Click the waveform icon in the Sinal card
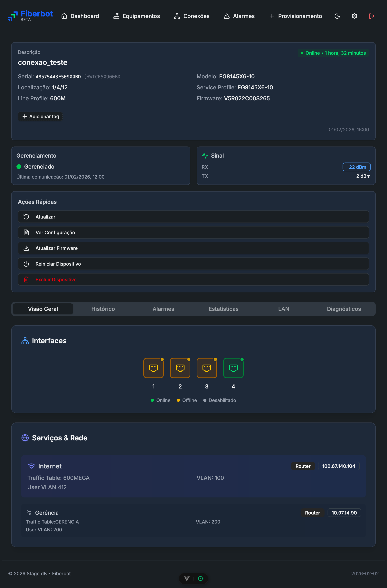This screenshot has width=387, height=588. click(x=205, y=155)
